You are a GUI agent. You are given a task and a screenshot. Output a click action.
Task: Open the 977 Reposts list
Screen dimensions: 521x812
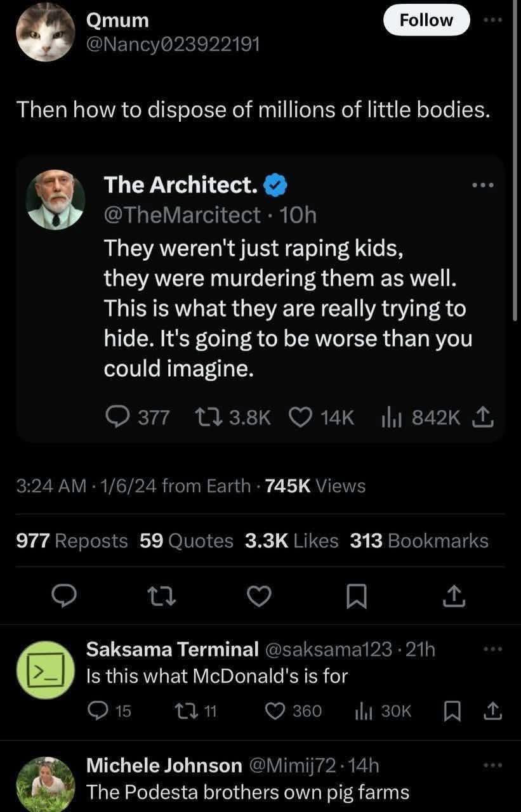tap(71, 540)
